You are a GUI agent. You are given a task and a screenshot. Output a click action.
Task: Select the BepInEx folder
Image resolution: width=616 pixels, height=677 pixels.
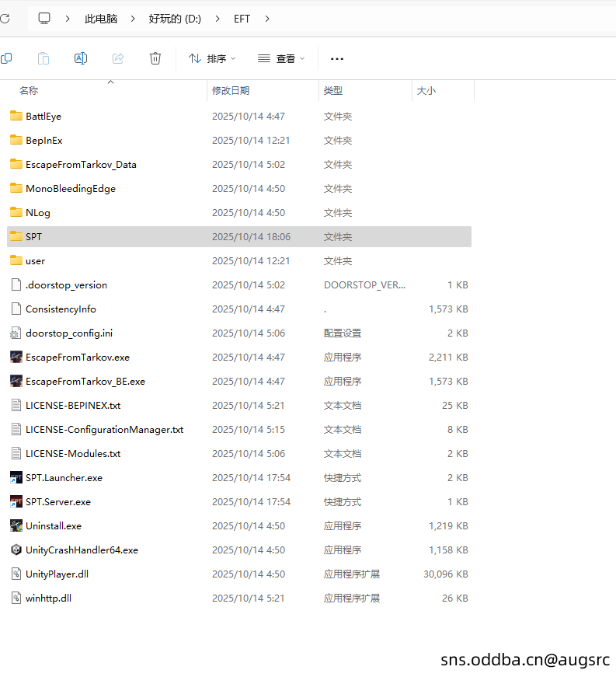pos(44,141)
